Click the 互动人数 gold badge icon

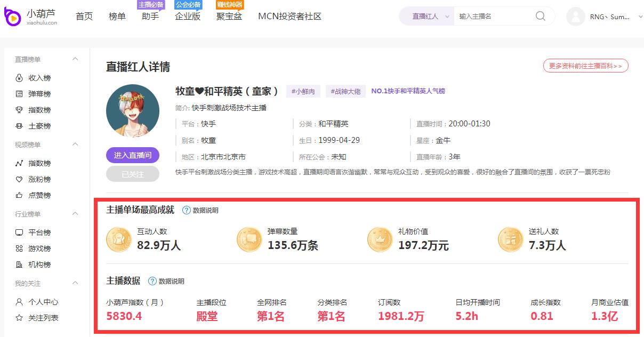[x=119, y=239]
